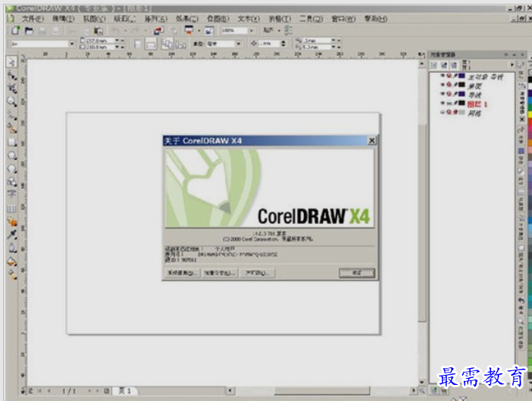This screenshot has height=401, width=532.
Task: Select the Zoom tool magnifier
Action: click(12, 101)
